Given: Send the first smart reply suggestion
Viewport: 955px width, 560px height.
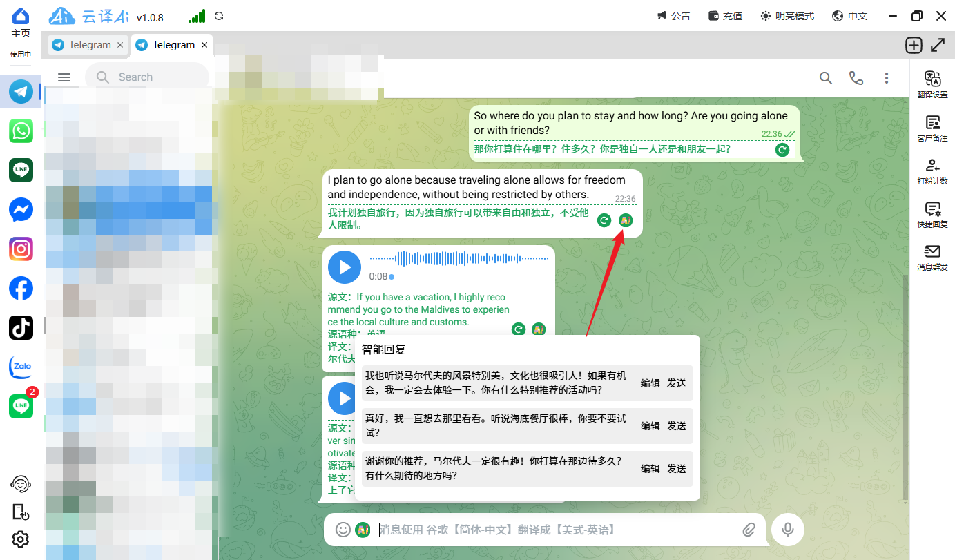Looking at the screenshot, I should point(676,383).
